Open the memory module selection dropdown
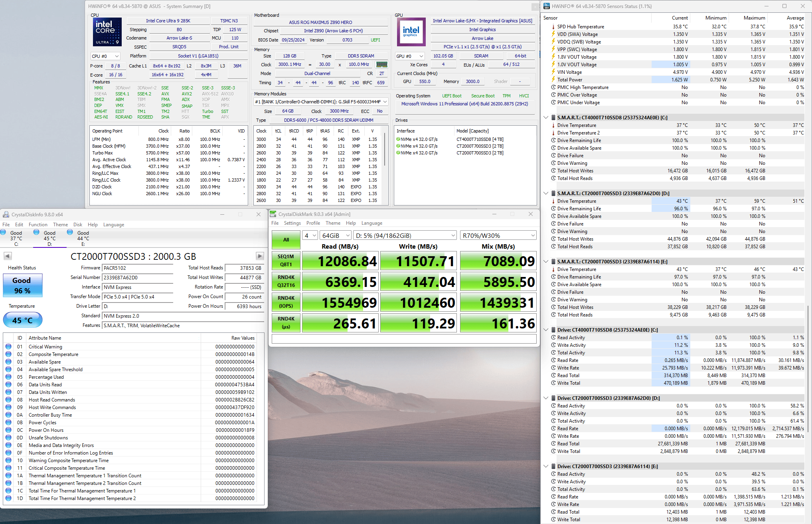Image resolution: width=812 pixels, height=524 pixels. point(321,102)
